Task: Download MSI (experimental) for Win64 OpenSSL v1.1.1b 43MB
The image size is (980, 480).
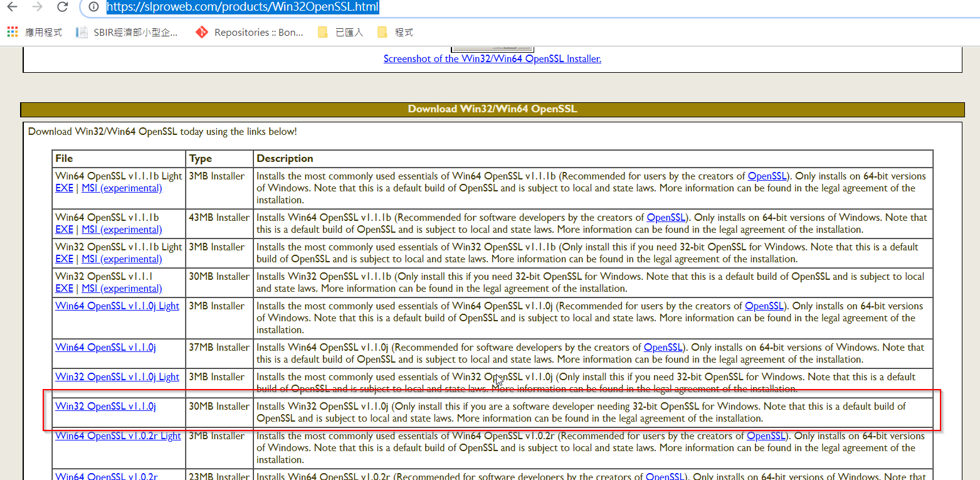Action: point(122,230)
